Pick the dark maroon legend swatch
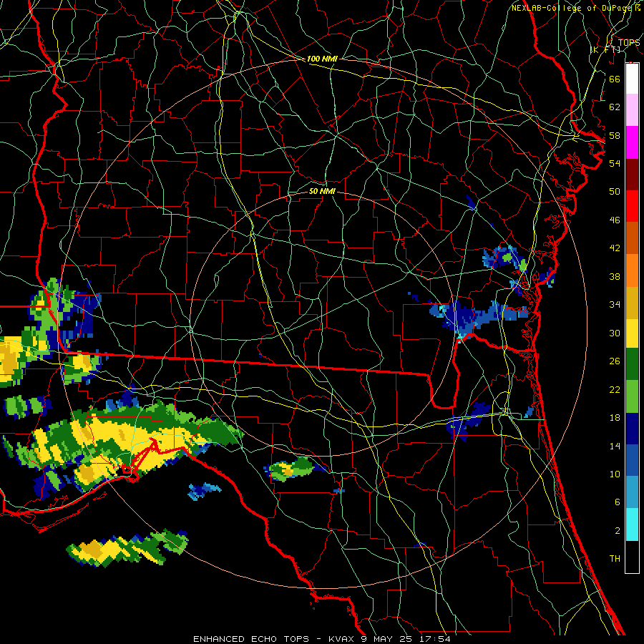Screen dimensions: 644x644 pos(632,175)
